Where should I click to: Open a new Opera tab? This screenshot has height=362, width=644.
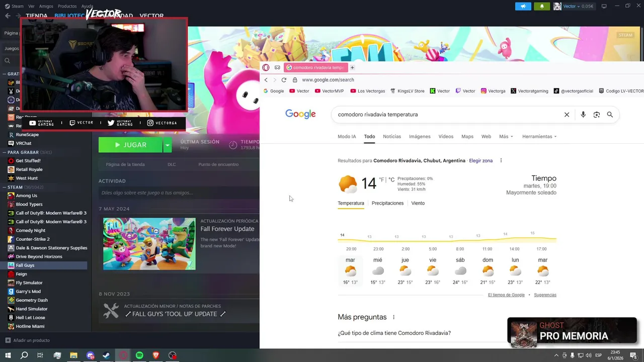(352, 67)
